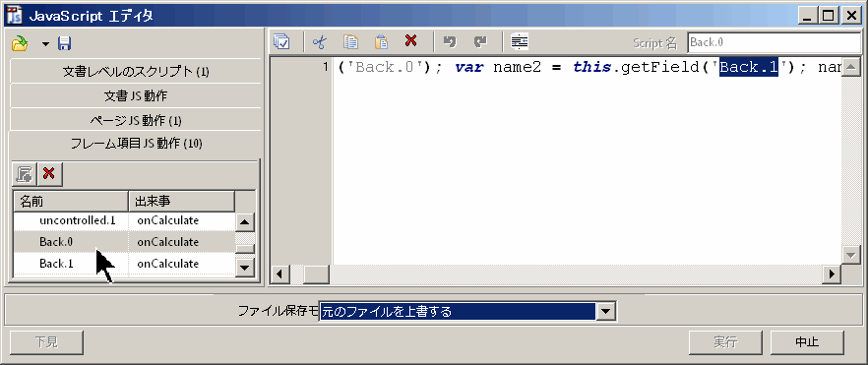
Task: Click the horizontal scrollbar thumb in editor
Action: (x=316, y=274)
